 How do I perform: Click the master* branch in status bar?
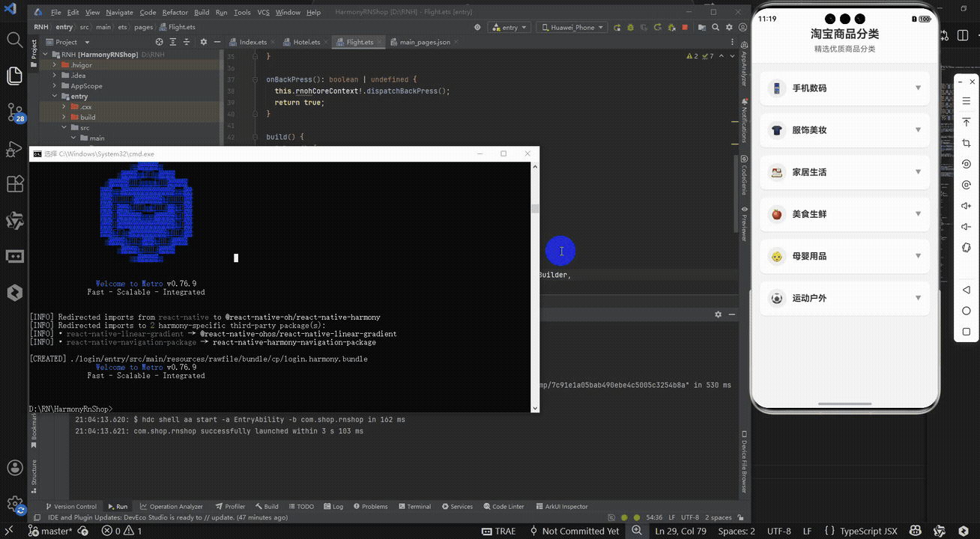tap(51, 531)
